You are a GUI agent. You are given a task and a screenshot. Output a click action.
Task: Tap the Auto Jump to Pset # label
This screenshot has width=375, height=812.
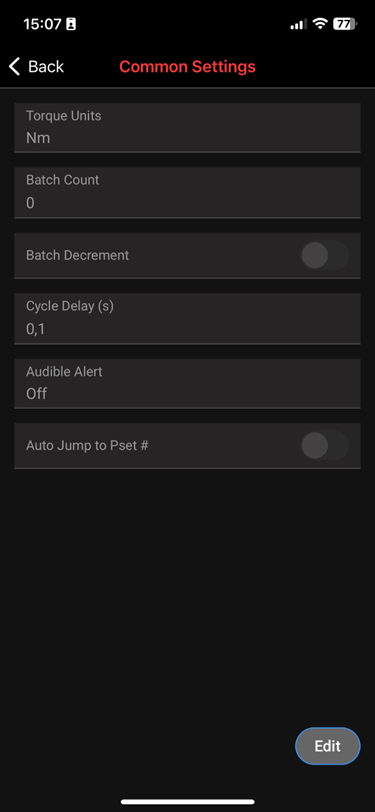click(88, 445)
